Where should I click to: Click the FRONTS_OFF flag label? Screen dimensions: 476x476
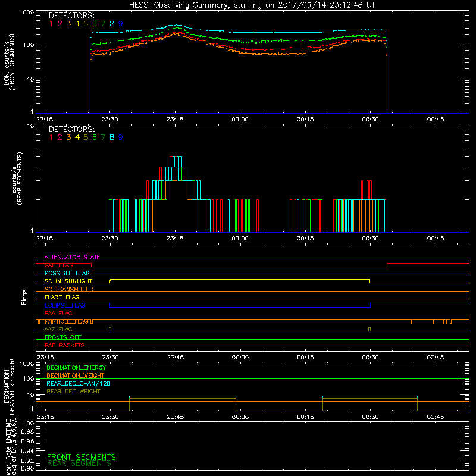click(63, 337)
